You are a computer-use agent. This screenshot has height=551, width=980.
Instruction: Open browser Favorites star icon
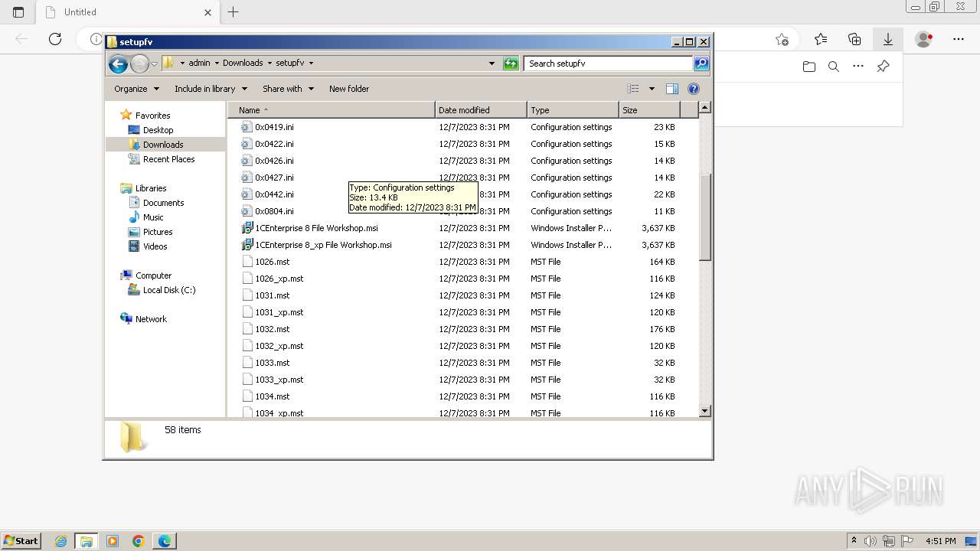pos(821,39)
